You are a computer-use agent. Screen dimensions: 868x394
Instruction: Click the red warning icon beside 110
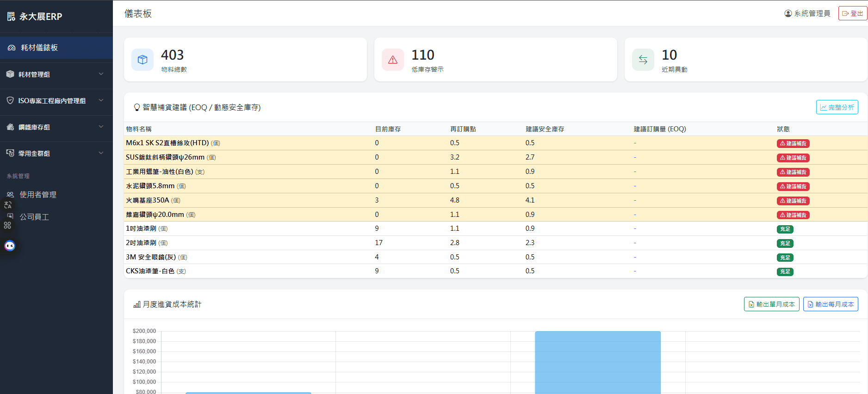click(393, 60)
